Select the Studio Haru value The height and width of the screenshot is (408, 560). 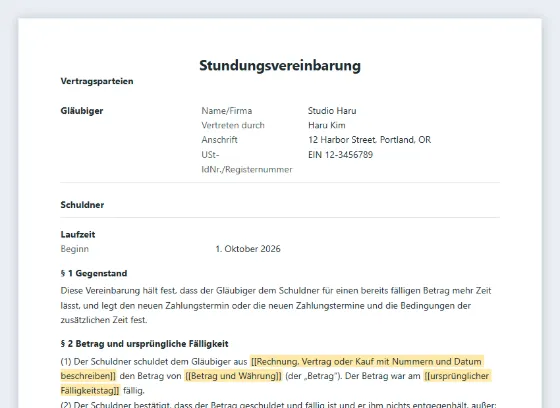click(332, 111)
